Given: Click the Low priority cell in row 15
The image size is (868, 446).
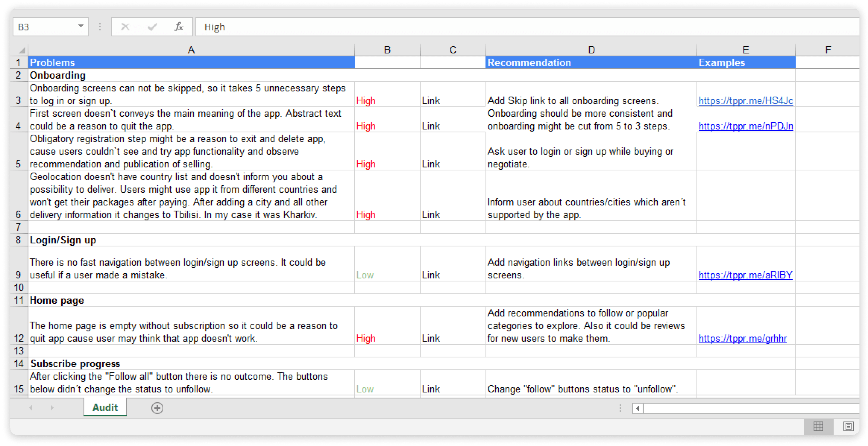Looking at the screenshot, I should [387, 383].
